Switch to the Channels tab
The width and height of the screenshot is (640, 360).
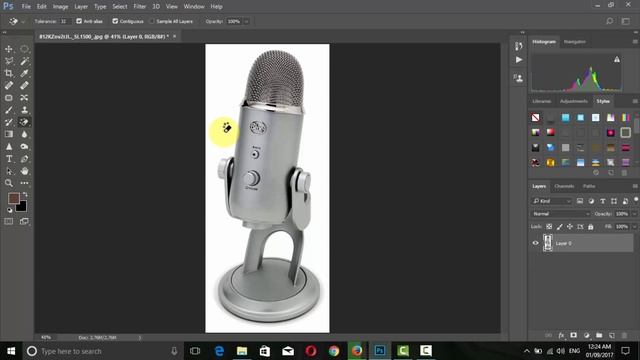564,186
